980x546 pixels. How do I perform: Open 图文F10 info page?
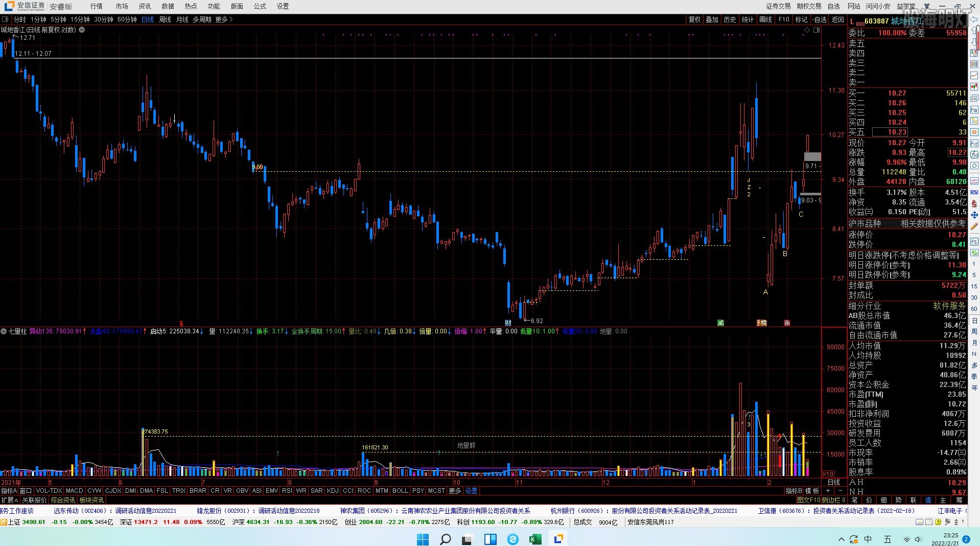tap(808, 500)
